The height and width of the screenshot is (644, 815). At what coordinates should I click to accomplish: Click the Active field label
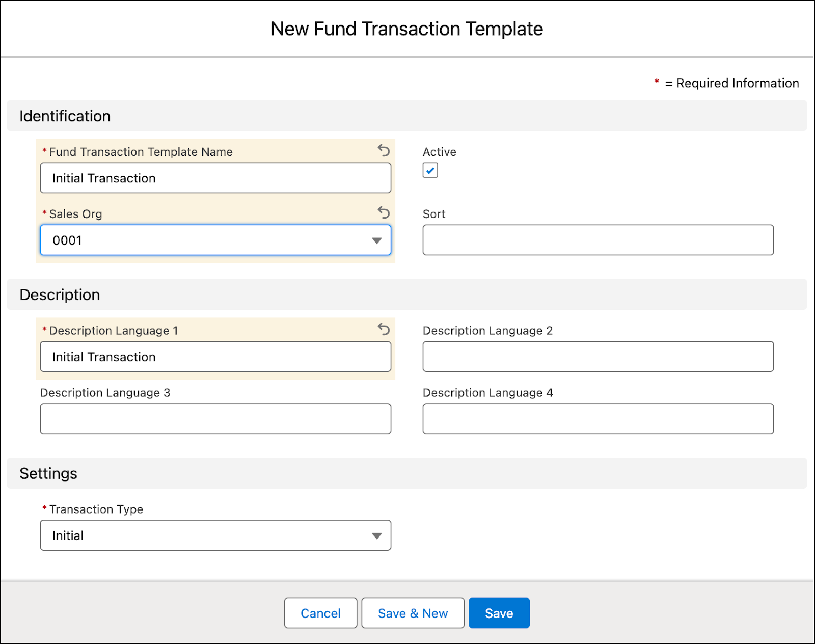coord(440,152)
